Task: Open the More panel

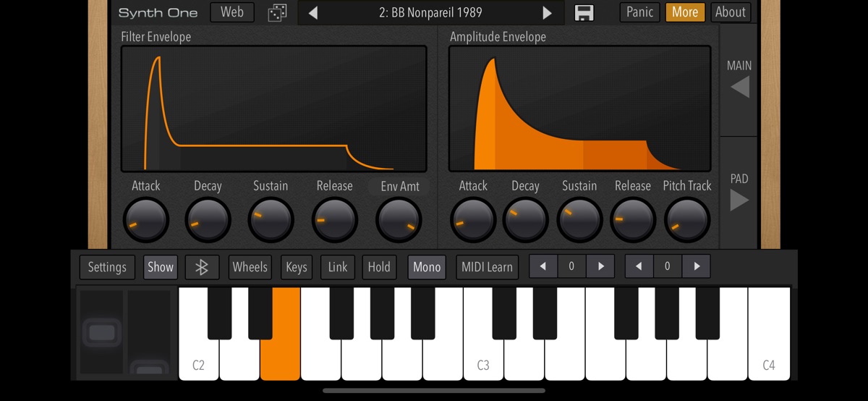Action: [684, 12]
